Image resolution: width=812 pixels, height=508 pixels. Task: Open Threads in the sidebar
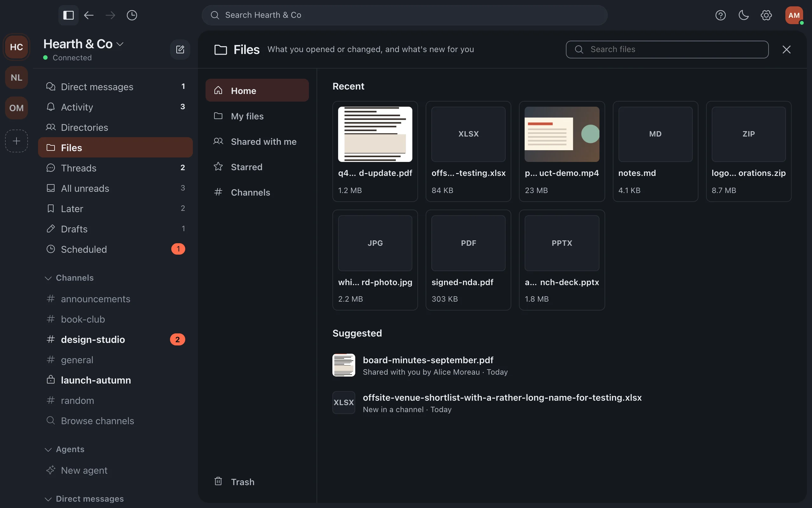tap(115, 168)
